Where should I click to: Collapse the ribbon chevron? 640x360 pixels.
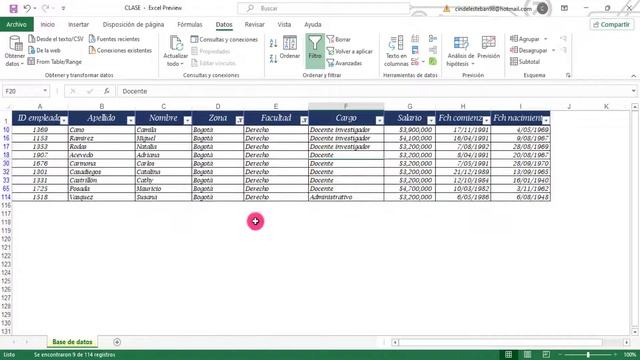[633, 76]
